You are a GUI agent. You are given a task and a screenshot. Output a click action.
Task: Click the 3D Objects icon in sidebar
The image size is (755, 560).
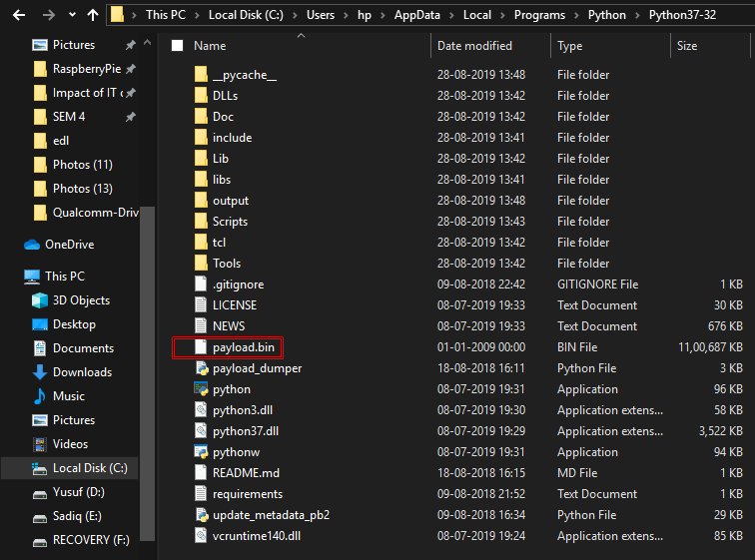click(x=40, y=300)
